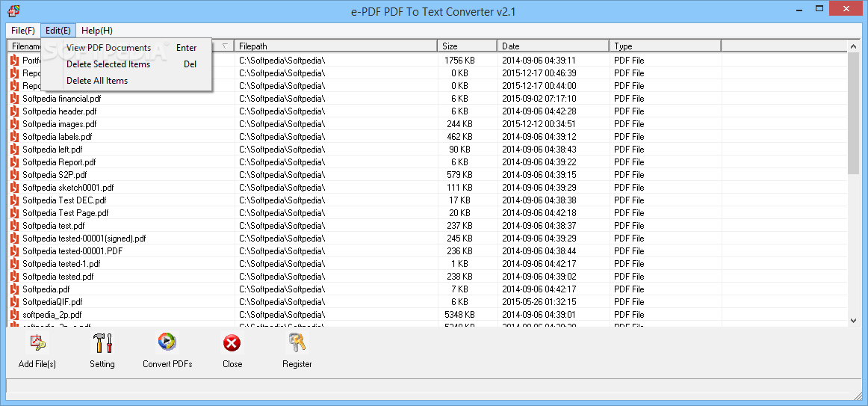Screen dimensions: 868x406
Task: Close the Edit(E) menu
Action: coord(58,31)
